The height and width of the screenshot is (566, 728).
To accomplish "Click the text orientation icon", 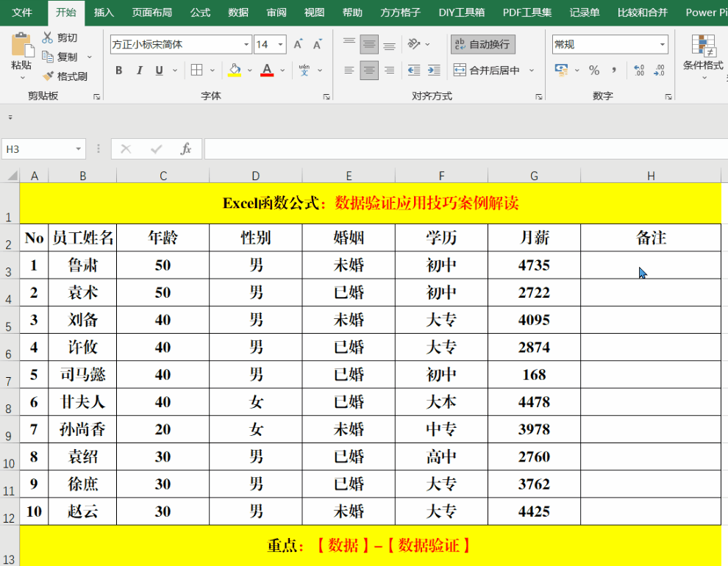I will tap(414, 44).
